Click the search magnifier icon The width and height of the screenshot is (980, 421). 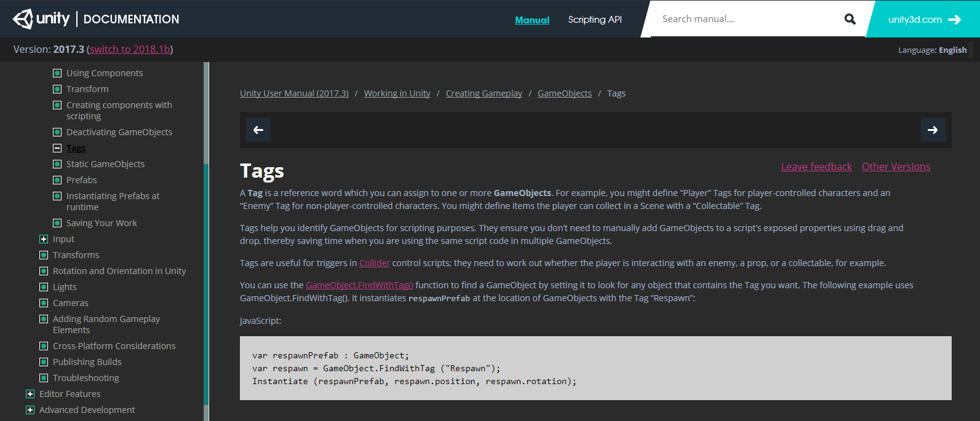(x=850, y=19)
